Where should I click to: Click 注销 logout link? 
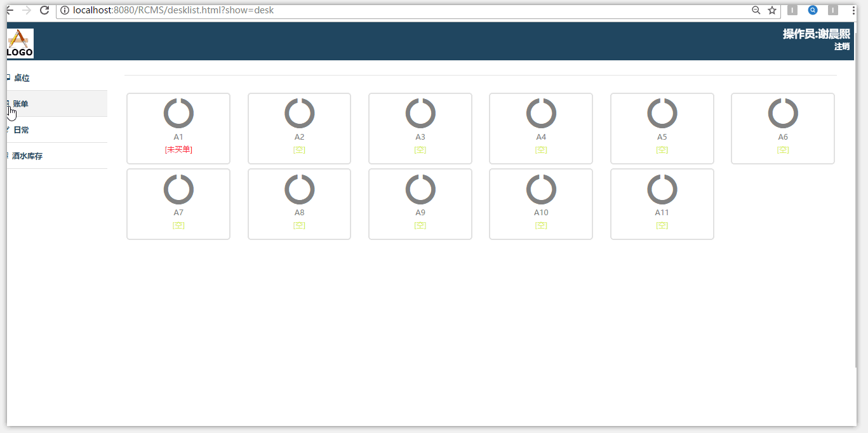point(842,46)
